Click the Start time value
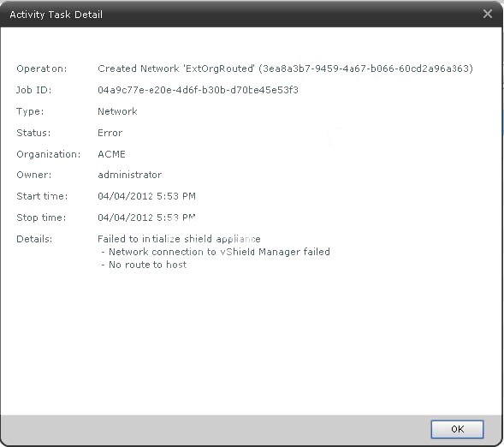Image resolution: width=504 pixels, height=447 pixels. (146, 196)
